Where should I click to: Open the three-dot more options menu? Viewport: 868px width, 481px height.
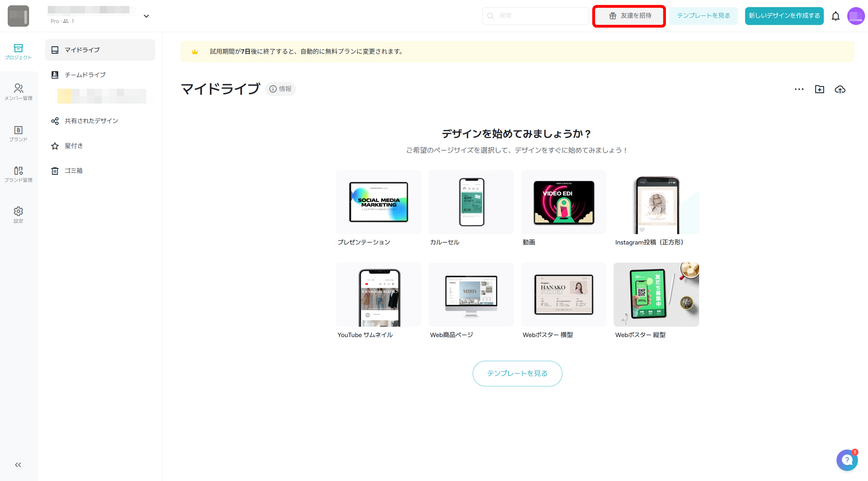coord(799,89)
